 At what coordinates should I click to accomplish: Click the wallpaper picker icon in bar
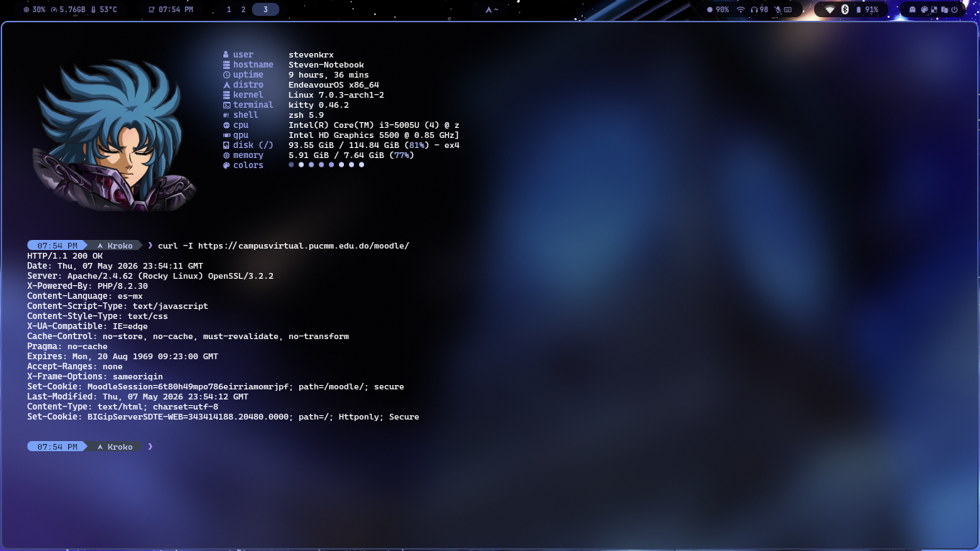click(x=934, y=9)
